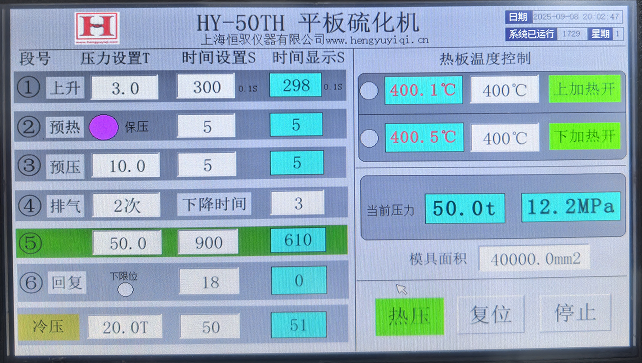Viewport: 642px width, 363px height.
Task: Click the yellow 冷压 cold press button
Action: [x=49, y=327]
